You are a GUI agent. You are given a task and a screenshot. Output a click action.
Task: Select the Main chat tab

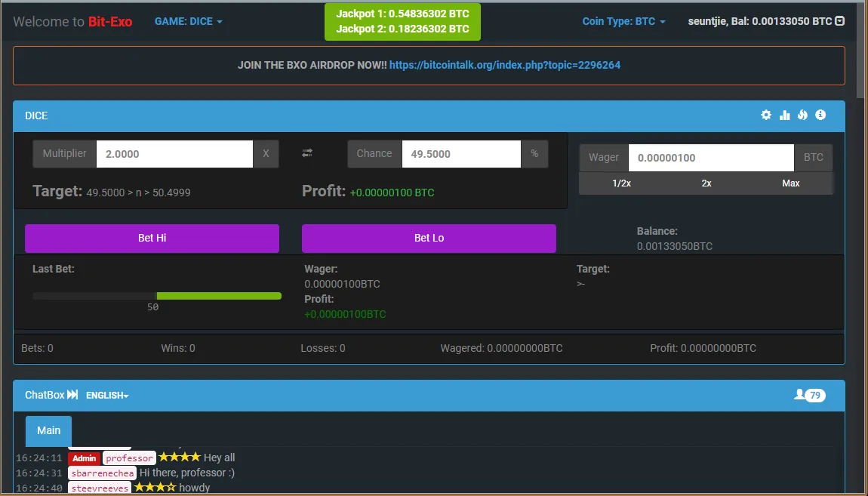(x=49, y=430)
